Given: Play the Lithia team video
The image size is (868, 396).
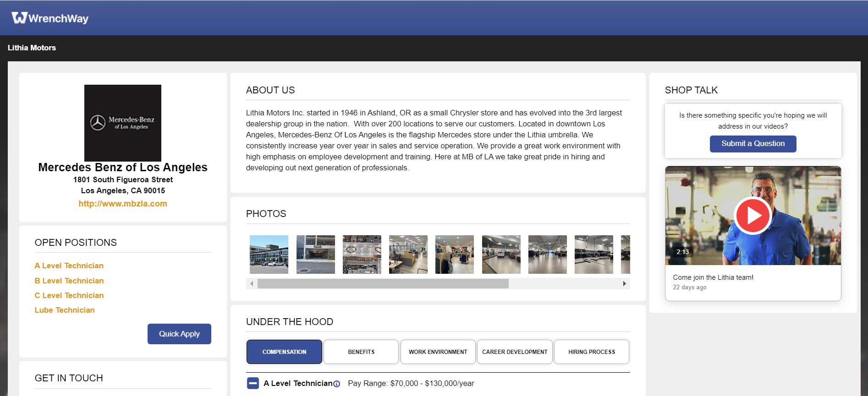Looking at the screenshot, I should pos(753,216).
